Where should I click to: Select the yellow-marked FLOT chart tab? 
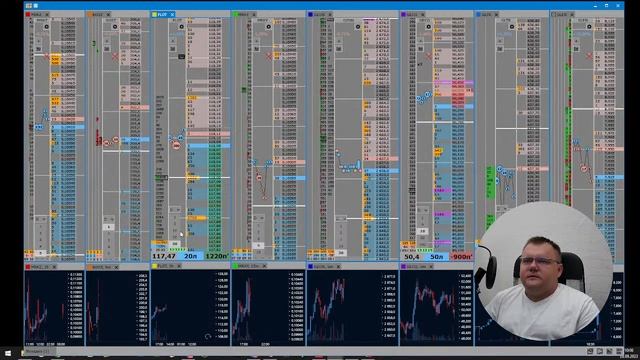167,266
